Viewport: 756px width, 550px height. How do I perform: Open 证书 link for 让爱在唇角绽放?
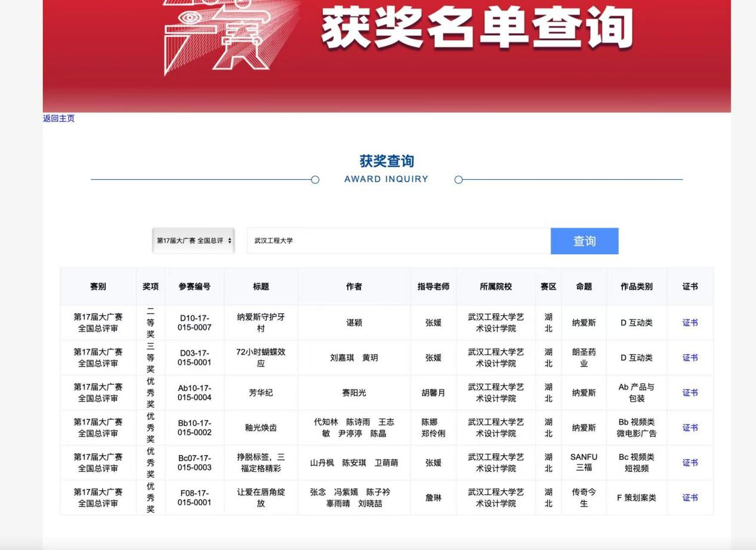tap(690, 497)
